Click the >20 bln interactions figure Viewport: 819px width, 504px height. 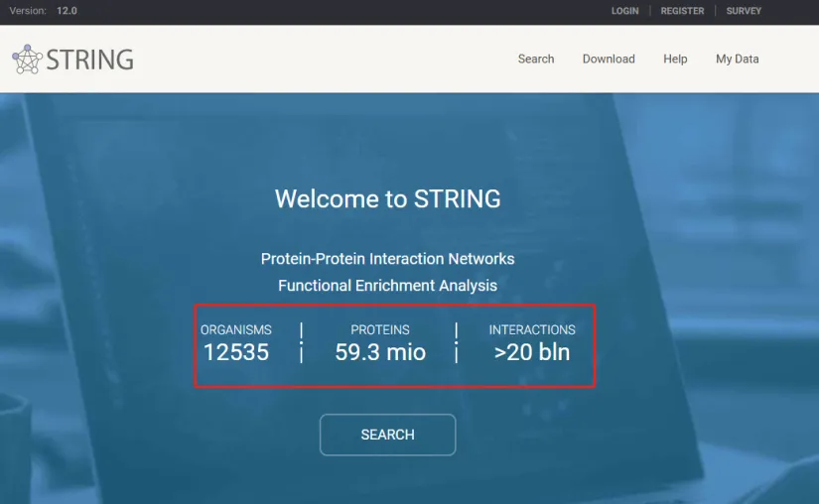[532, 352]
